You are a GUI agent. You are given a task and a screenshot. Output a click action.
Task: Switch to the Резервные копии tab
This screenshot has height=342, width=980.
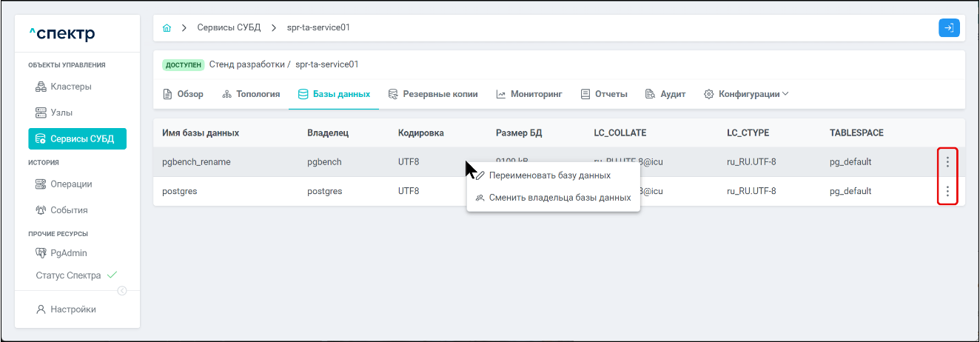point(433,94)
